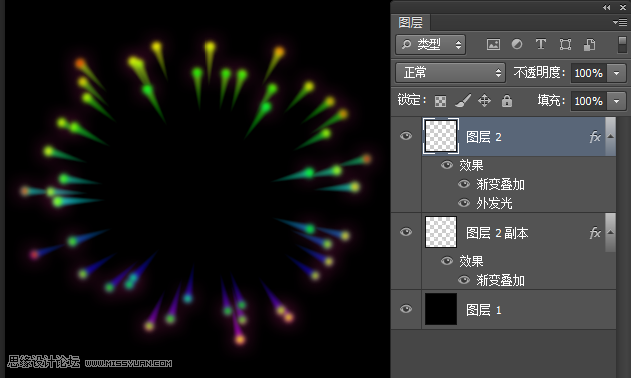Hide 效果 of 图层 2
This screenshot has width=631, height=378.
click(x=447, y=165)
